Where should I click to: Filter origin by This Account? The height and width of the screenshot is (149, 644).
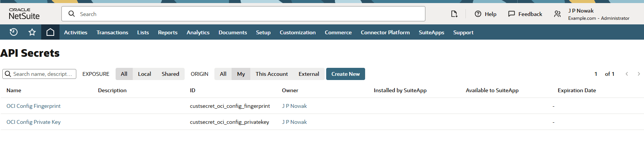click(272, 74)
